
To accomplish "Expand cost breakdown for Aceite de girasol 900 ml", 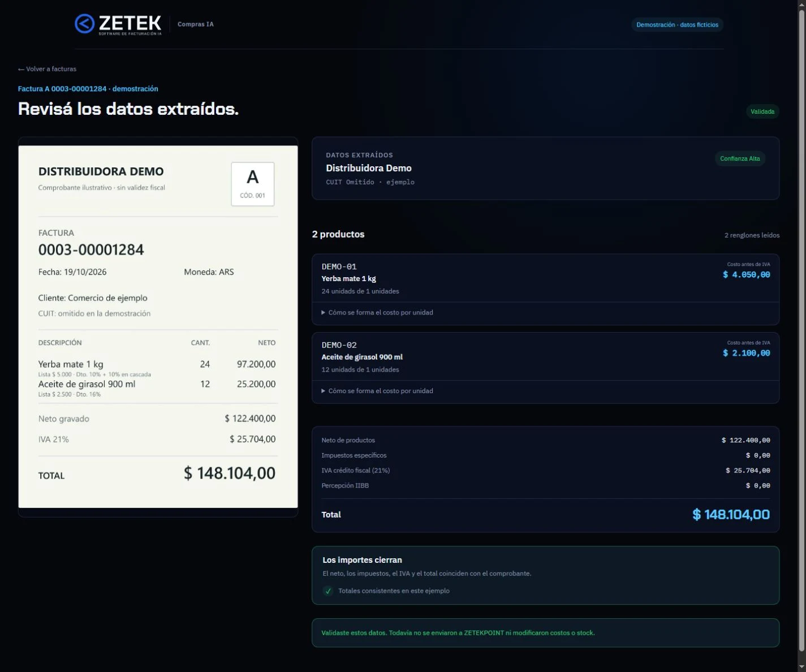I will 377,391.
